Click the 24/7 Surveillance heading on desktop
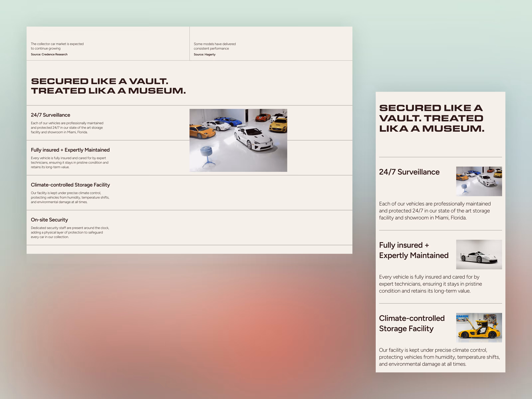Screen dimensions: 532x399 click(x=51, y=115)
